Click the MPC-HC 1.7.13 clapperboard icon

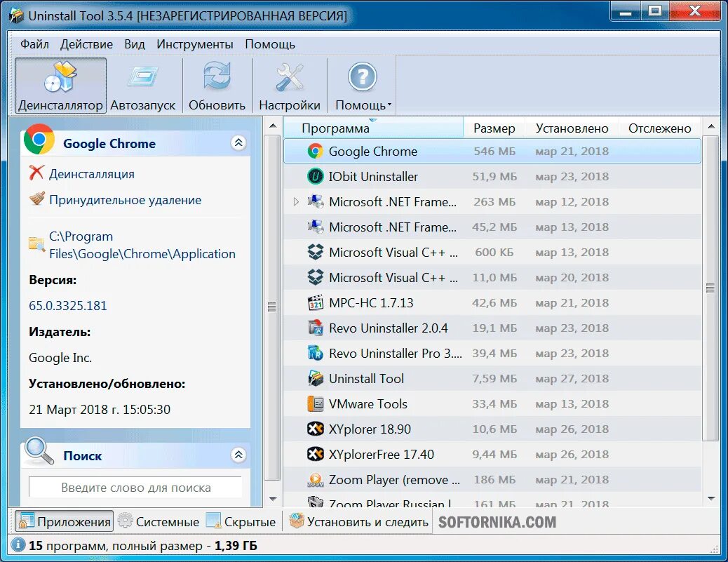pyautogui.click(x=315, y=303)
